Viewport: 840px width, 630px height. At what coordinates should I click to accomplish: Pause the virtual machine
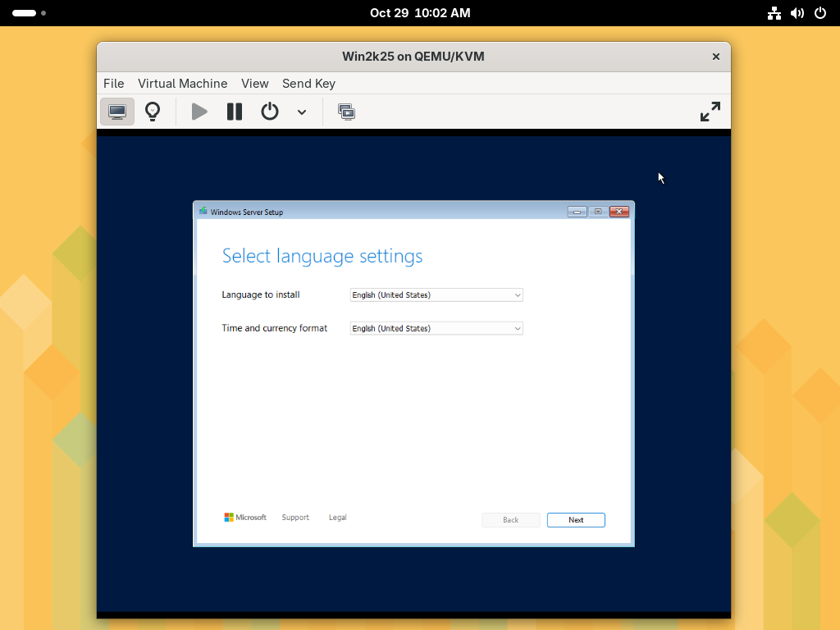[x=235, y=112]
